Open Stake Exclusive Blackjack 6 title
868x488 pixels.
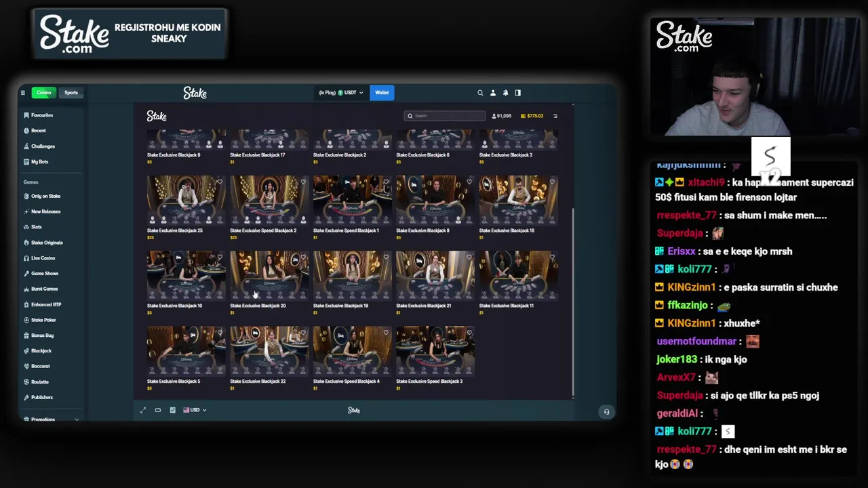[x=422, y=155]
